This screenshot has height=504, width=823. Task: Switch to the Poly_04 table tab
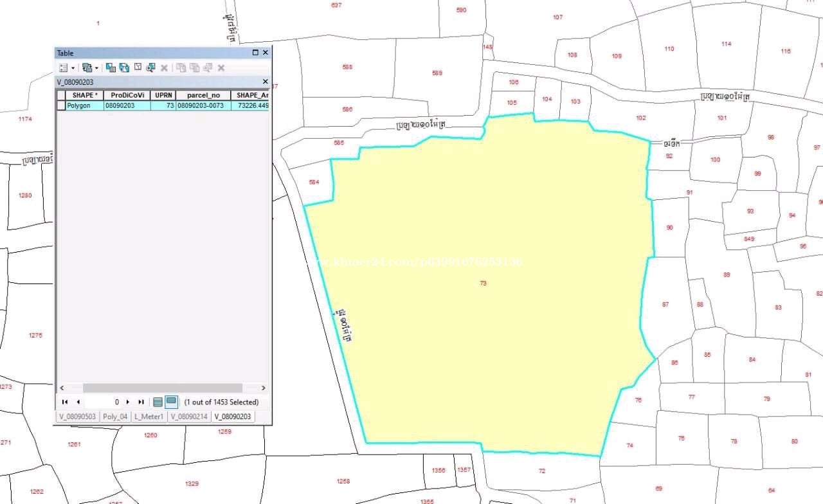pos(115,417)
